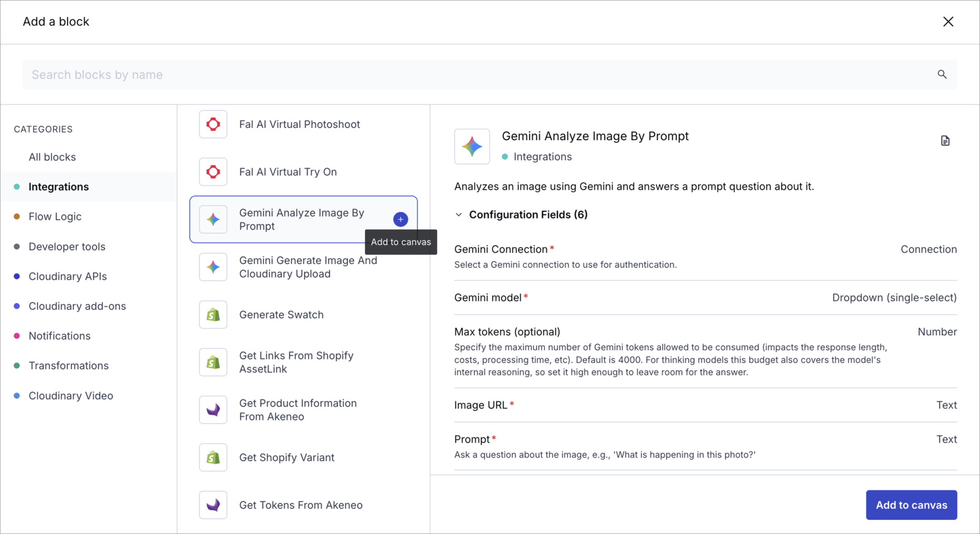Click the Connection type text
Image resolution: width=980 pixels, height=534 pixels.
[929, 249]
